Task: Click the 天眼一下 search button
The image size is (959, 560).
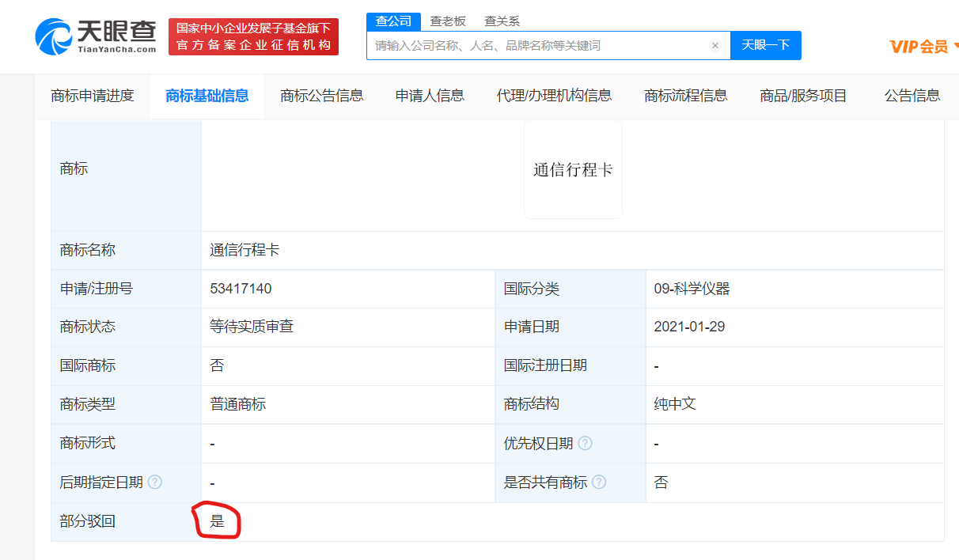Action: [765, 46]
